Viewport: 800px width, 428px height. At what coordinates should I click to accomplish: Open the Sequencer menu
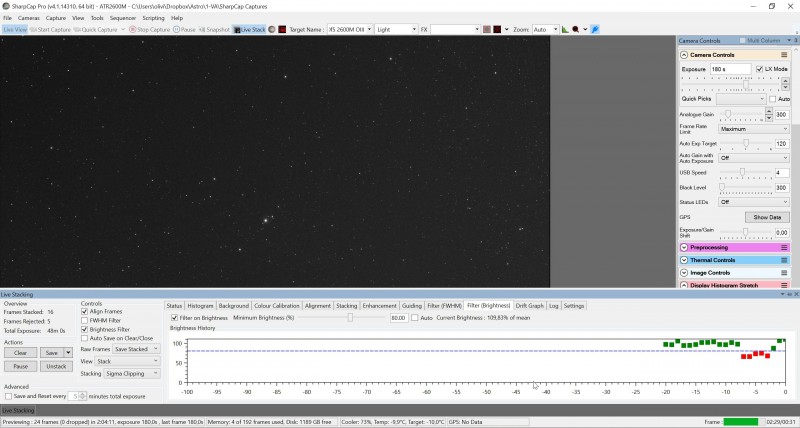[x=123, y=18]
